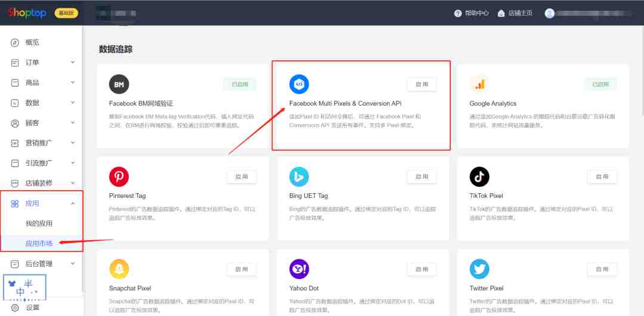Image resolution: width=644 pixels, height=316 pixels.
Task: Click the 后台管理 icon
Action: pos(15,264)
